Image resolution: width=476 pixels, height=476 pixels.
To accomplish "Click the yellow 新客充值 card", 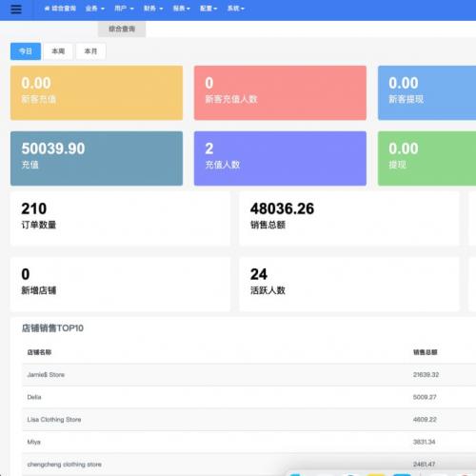I will (96, 92).
